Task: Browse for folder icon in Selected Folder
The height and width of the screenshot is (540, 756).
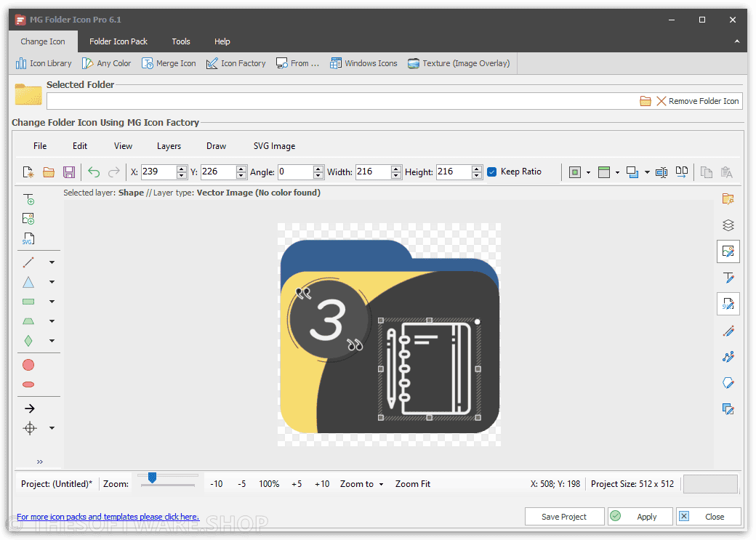Action: point(645,101)
